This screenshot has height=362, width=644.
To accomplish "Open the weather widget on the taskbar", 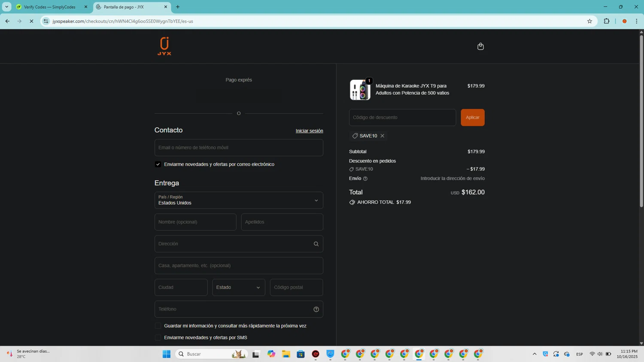I will [x=28, y=354].
